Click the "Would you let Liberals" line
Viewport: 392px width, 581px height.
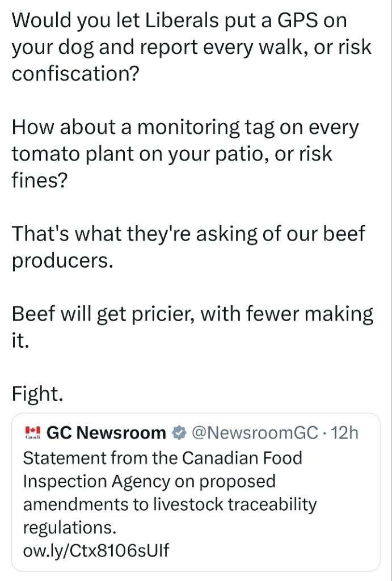click(x=179, y=21)
